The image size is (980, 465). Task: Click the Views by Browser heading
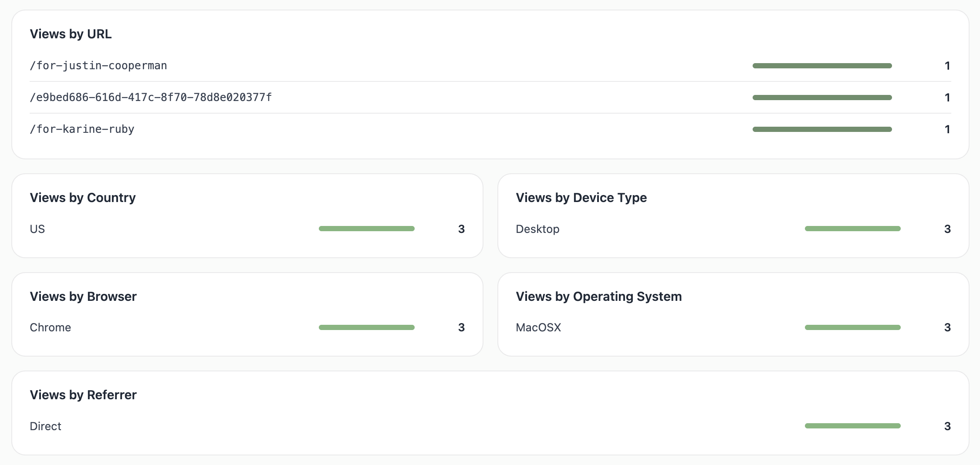(83, 297)
